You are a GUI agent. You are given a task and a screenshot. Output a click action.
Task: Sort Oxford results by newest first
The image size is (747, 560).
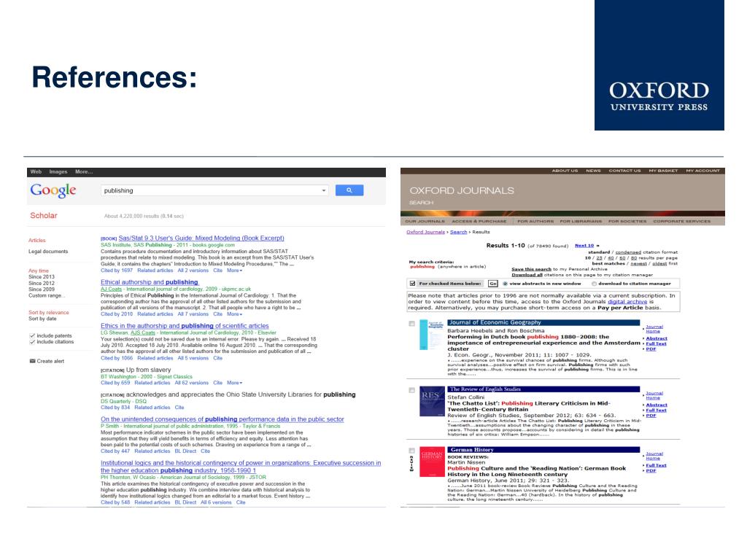pyautogui.click(x=638, y=263)
